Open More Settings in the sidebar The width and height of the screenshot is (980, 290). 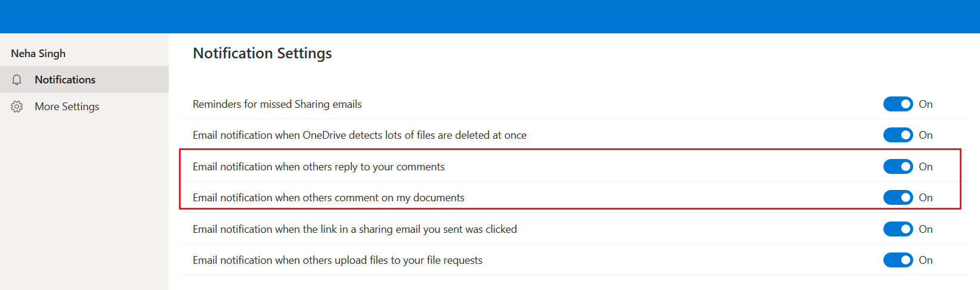[84, 107]
